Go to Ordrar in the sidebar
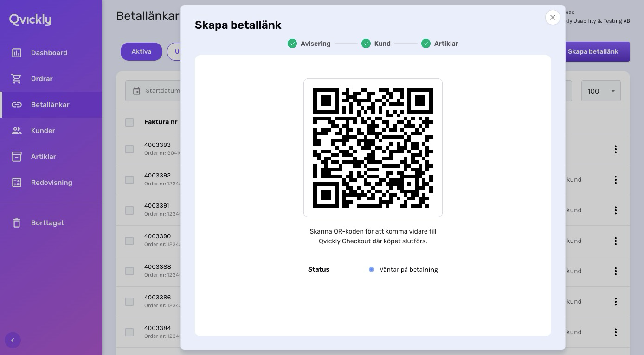Screen dimensions: 644x355 (51, 79)
